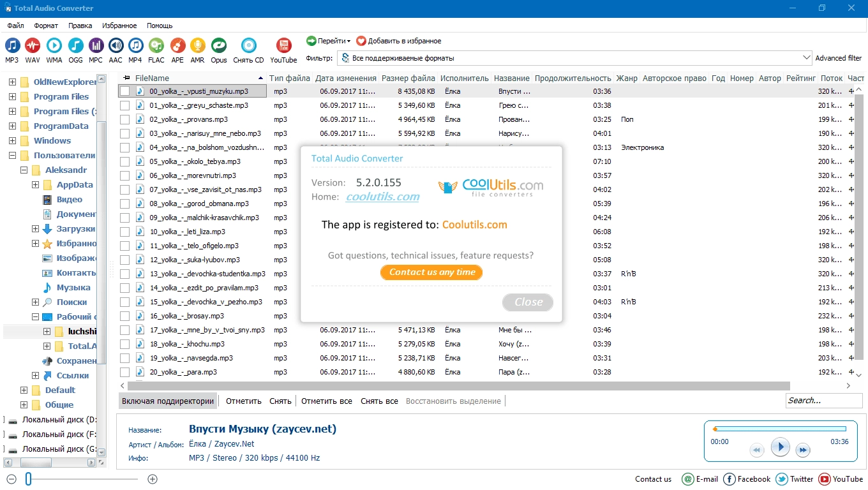The height and width of the screenshot is (490, 868).
Task: Open the YouTube download icon
Action: pos(283,45)
